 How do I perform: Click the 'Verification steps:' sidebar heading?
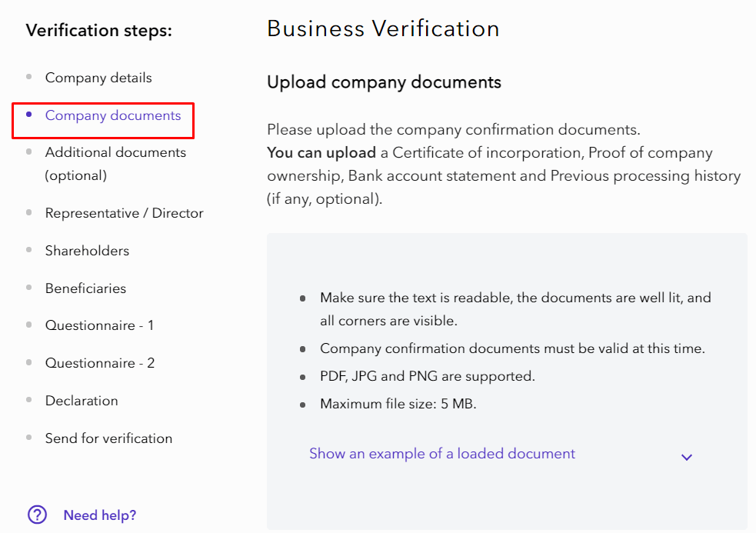pyautogui.click(x=99, y=31)
